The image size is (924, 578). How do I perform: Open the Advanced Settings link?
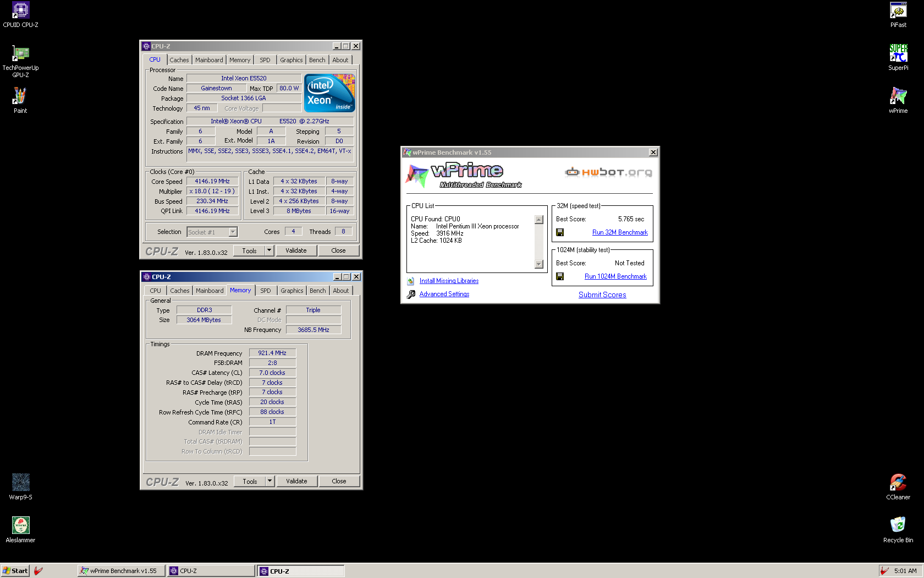[444, 294]
